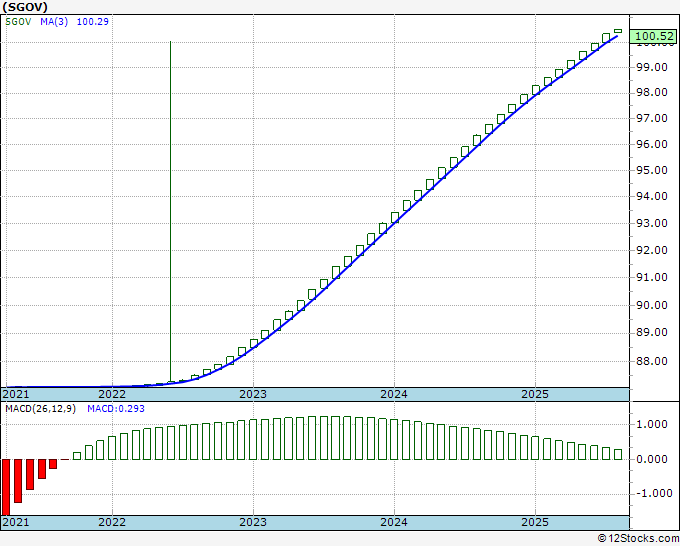Select the green SGOV legend label
The height and width of the screenshot is (546, 680).
[x=18, y=22]
